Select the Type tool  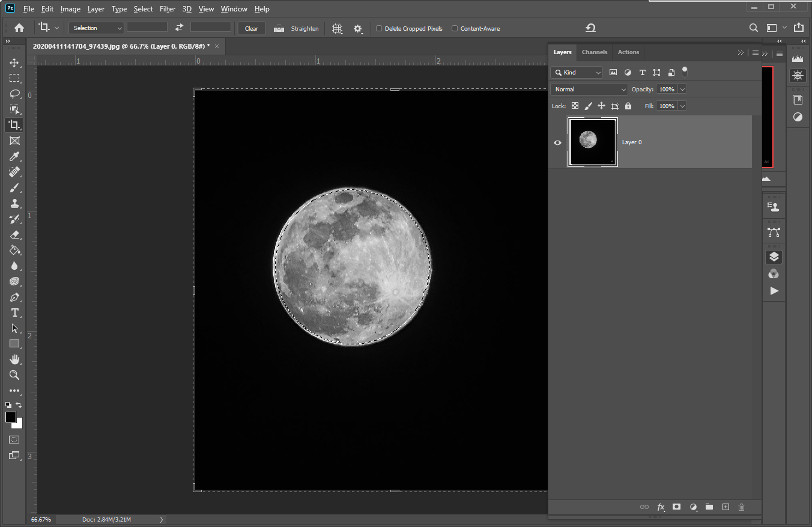pyautogui.click(x=14, y=312)
